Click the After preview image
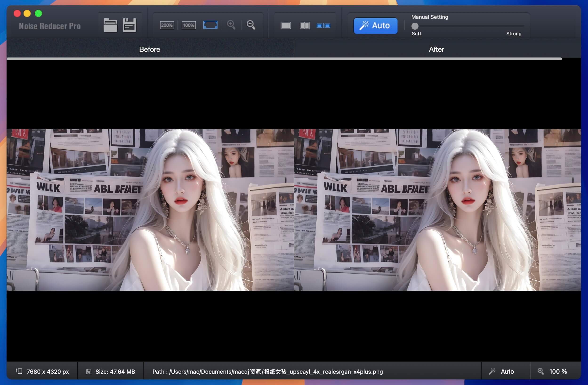Image resolution: width=588 pixels, height=385 pixels. pos(437,210)
